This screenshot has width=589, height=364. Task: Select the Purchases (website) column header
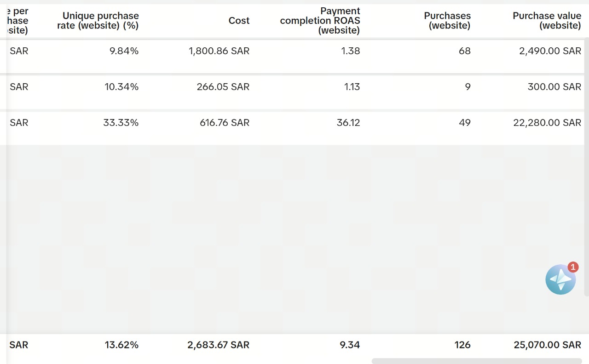(x=447, y=21)
